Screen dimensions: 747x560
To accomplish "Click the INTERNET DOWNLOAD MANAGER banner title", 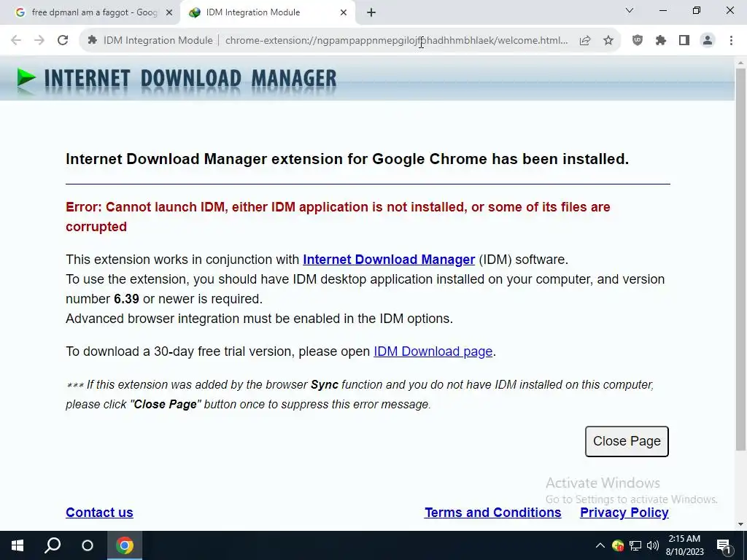I will tap(190, 79).
